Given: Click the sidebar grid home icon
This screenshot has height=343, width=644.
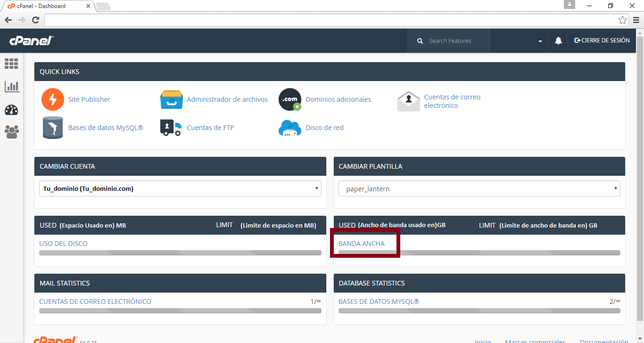Looking at the screenshot, I should pyautogui.click(x=11, y=64).
